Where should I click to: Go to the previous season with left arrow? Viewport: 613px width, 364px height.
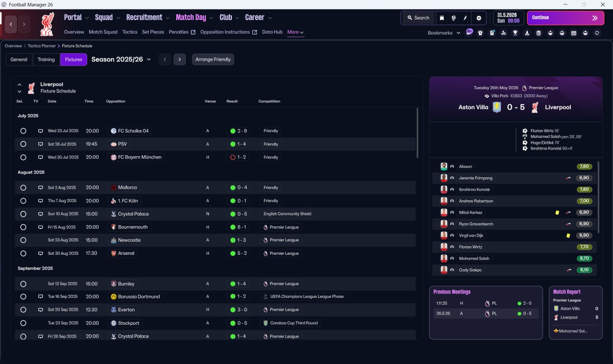pyautogui.click(x=165, y=59)
